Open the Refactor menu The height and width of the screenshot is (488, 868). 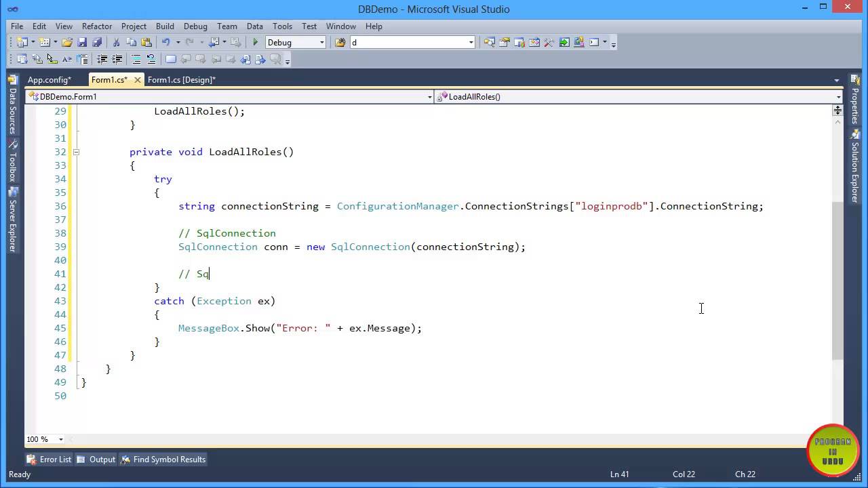click(97, 26)
